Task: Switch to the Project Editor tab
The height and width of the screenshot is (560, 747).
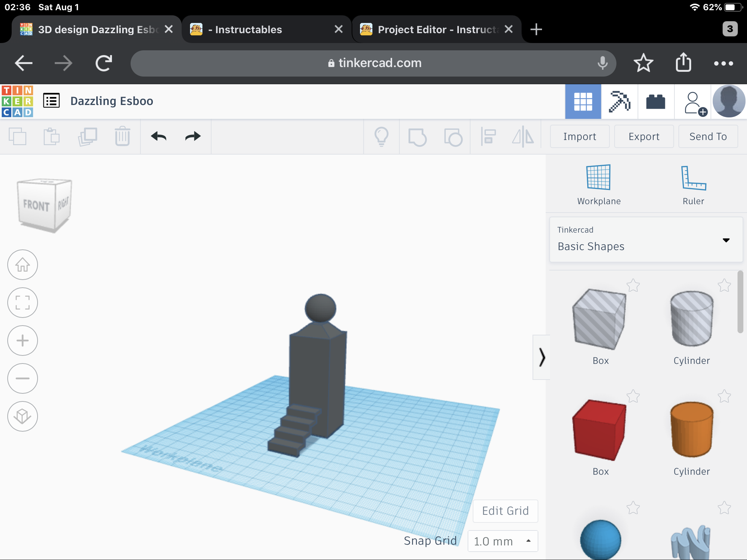Action: tap(437, 30)
